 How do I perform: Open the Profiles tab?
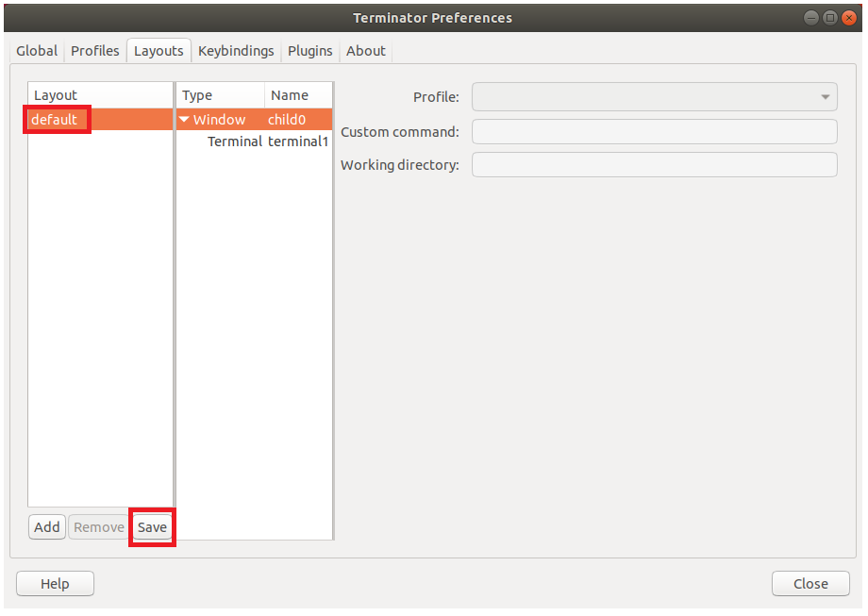[x=94, y=51]
